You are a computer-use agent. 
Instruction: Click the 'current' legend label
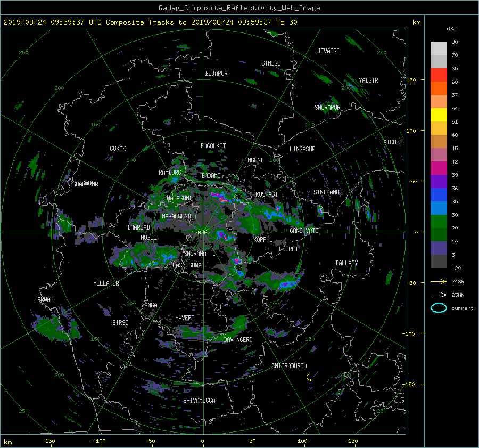[463, 308]
